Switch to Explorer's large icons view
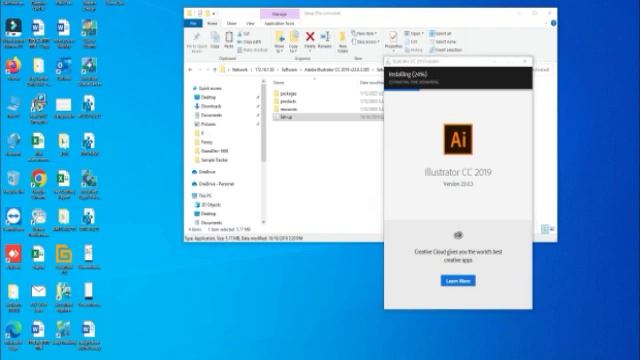Viewport: 640px width, 360px height. 552,229
